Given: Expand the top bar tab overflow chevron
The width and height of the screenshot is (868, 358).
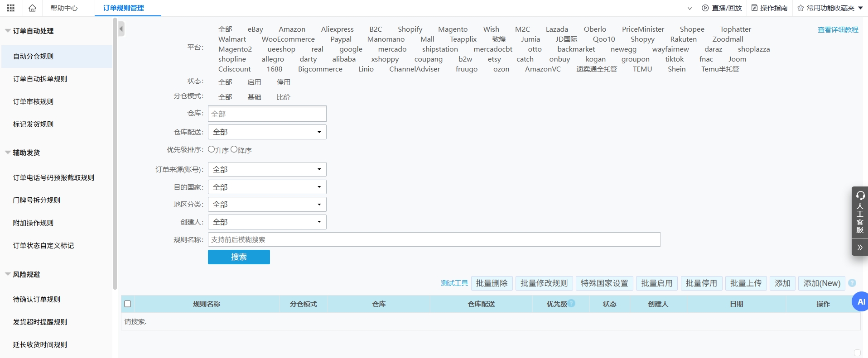Looking at the screenshot, I should click(x=690, y=8).
